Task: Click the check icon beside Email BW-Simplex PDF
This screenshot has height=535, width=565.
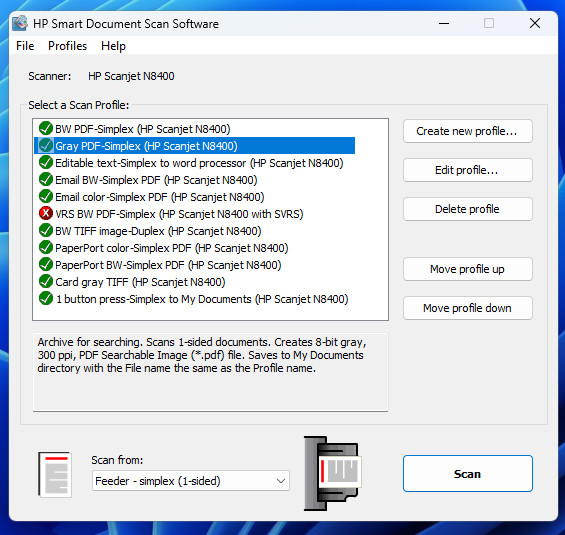Action: click(x=46, y=179)
